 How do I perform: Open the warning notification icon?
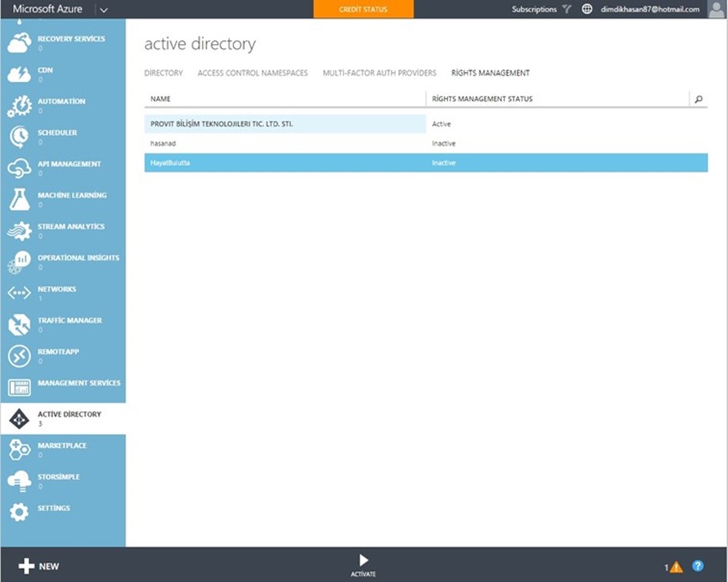tap(676, 567)
